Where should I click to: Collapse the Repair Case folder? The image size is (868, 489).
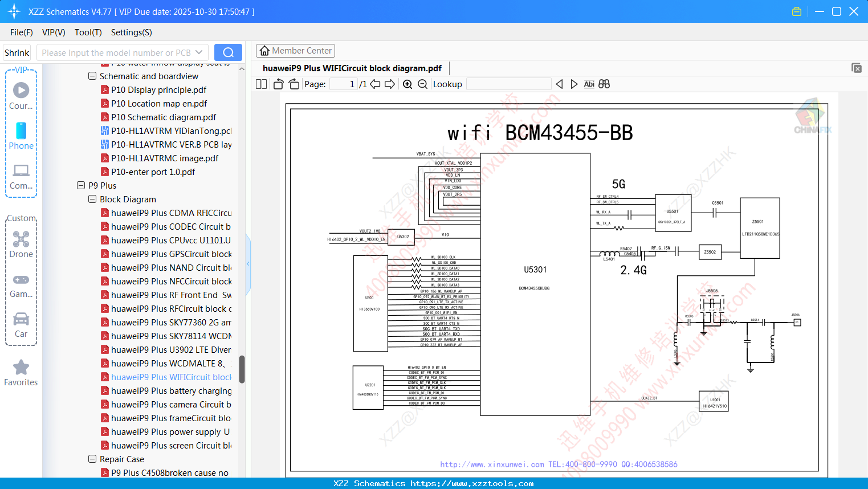[92, 459]
